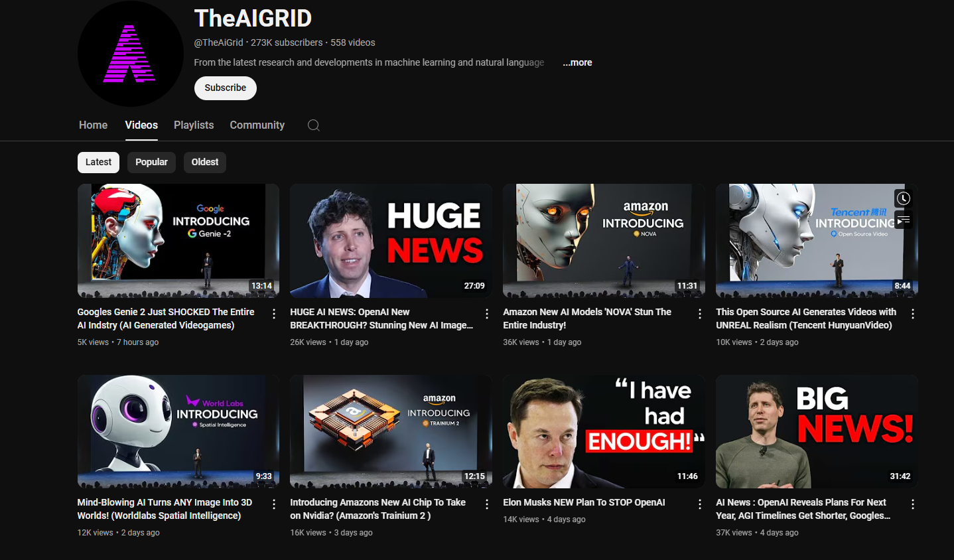Switch to the Playlists tab
Screen dimensions: 954x560
pyautogui.click(x=194, y=125)
